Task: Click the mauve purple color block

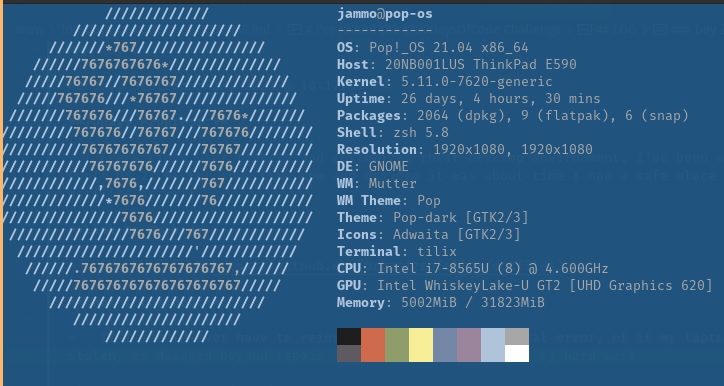Action: click(469, 345)
